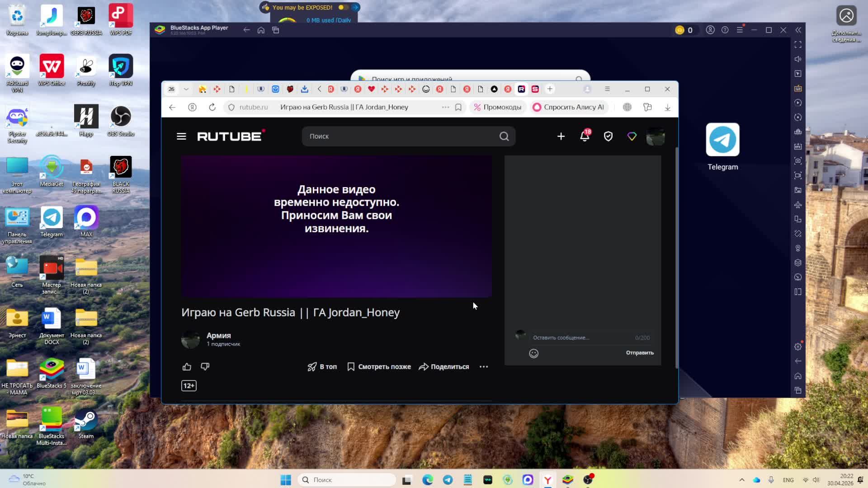Click the like thumbs-up under the video
The width and height of the screenshot is (868, 488).
187,366
